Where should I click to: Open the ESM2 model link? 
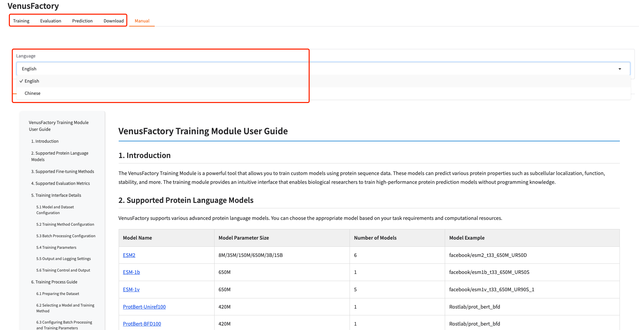click(129, 255)
